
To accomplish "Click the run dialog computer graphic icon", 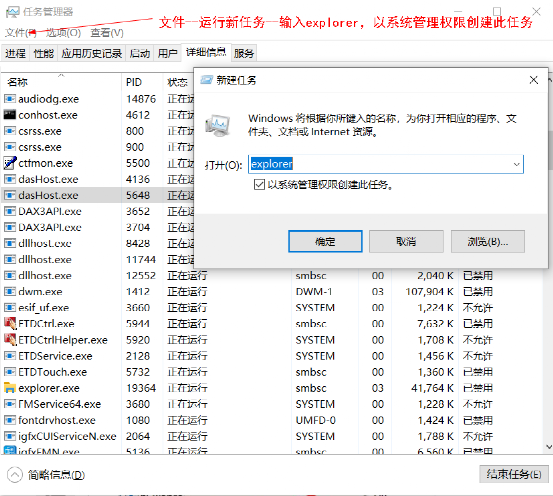I will point(218,126).
